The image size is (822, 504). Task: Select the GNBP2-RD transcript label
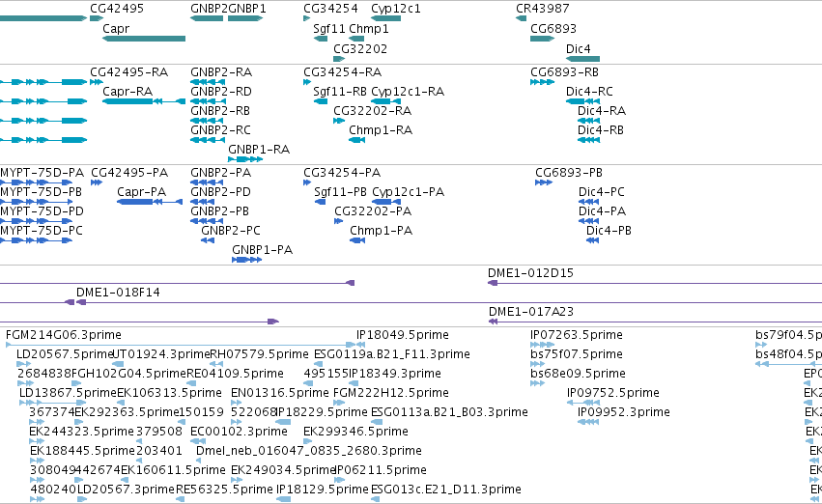[x=221, y=91]
